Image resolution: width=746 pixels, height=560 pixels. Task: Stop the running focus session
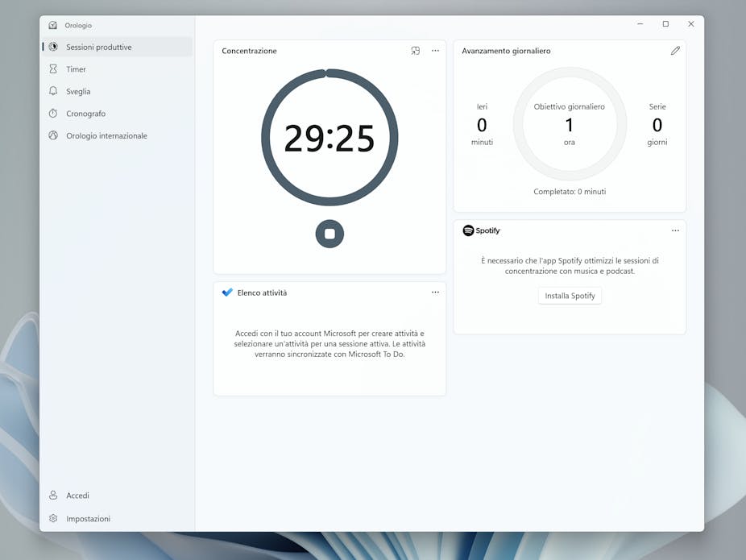click(329, 234)
